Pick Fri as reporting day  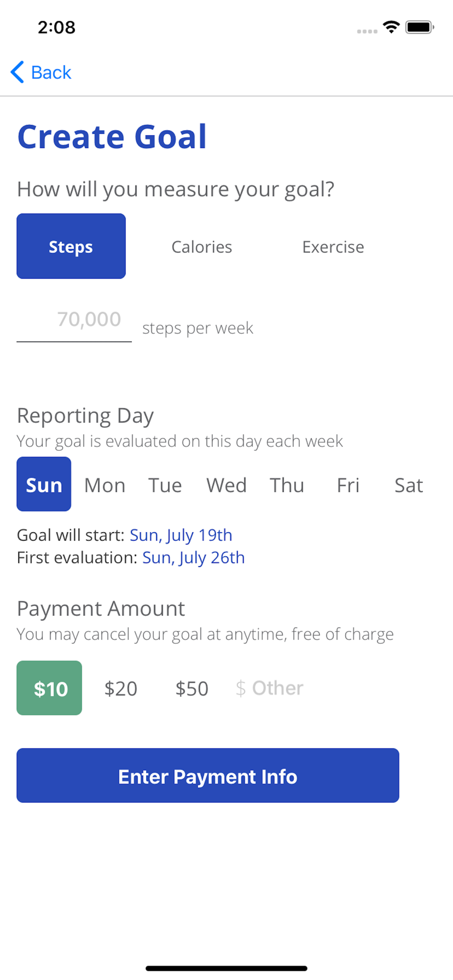pyautogui.click(x=348, y=485)
